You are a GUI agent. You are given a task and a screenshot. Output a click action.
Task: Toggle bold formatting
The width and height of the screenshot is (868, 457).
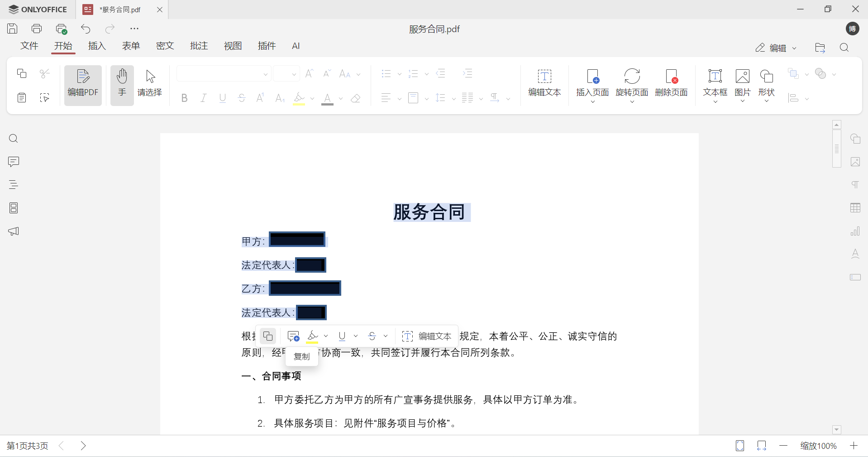click(184, 98)
